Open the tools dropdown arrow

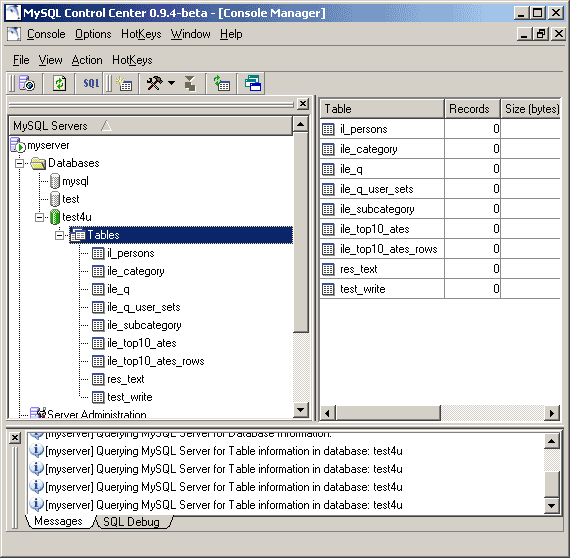tap(171, 83)
